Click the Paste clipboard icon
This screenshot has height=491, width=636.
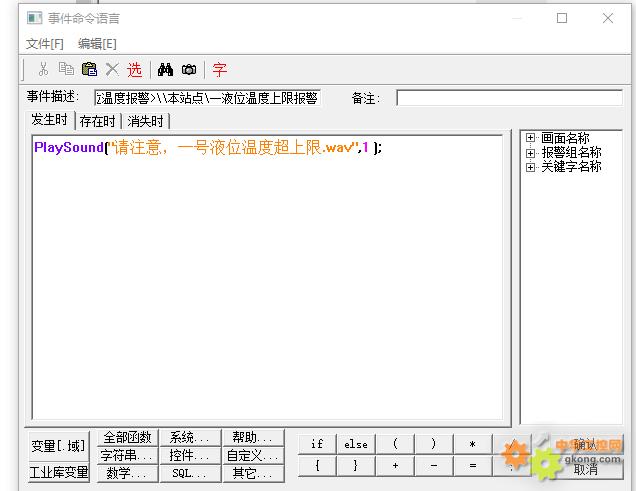coord(89,69)
